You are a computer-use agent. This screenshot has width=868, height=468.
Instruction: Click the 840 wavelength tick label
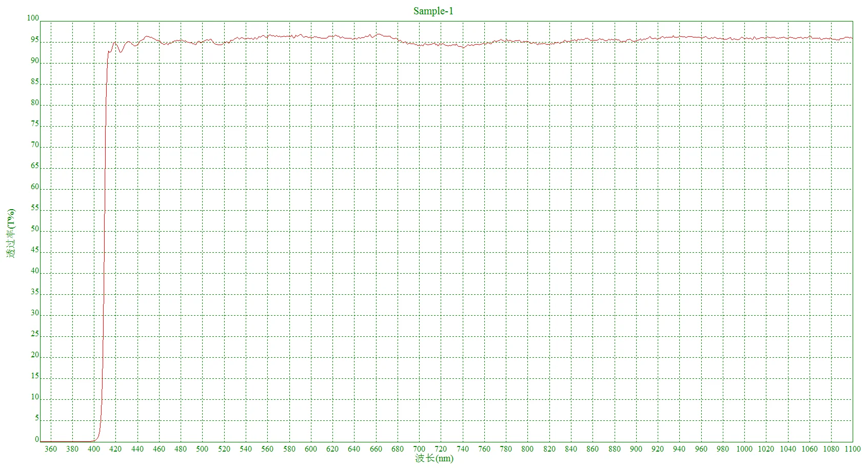[571, 449]
